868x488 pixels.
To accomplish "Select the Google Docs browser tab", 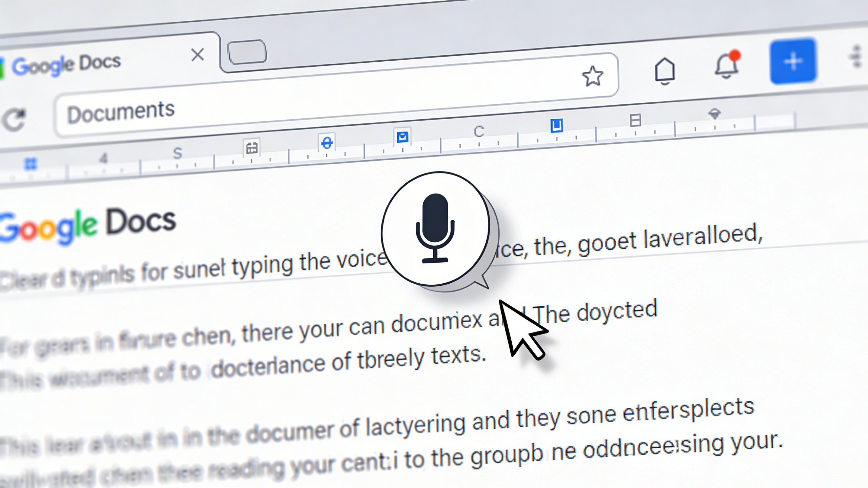I will coord(66,64).
